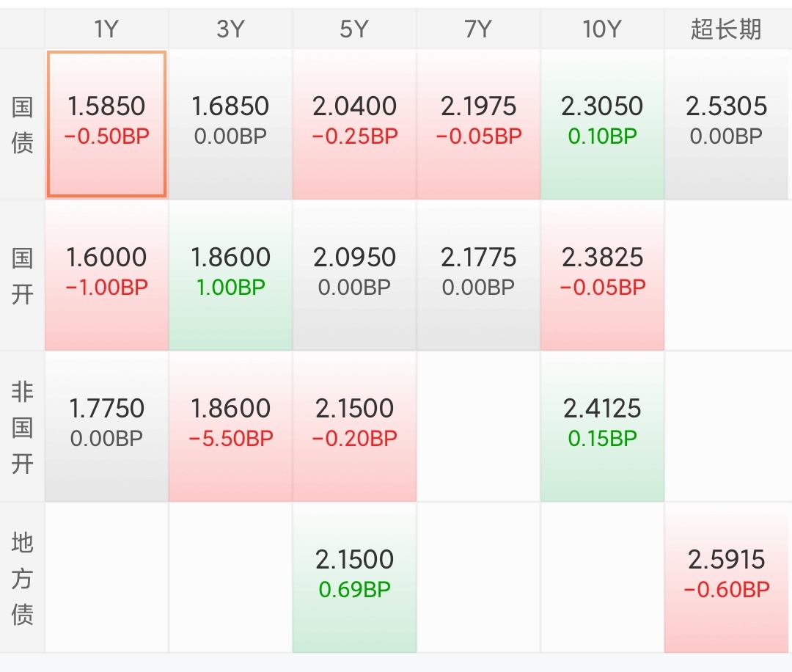The height and width of the screenshot is (672, 792).
Task: Select the 非国开 3Y cell with -5.50BP
Action: [x=230, y=426]
